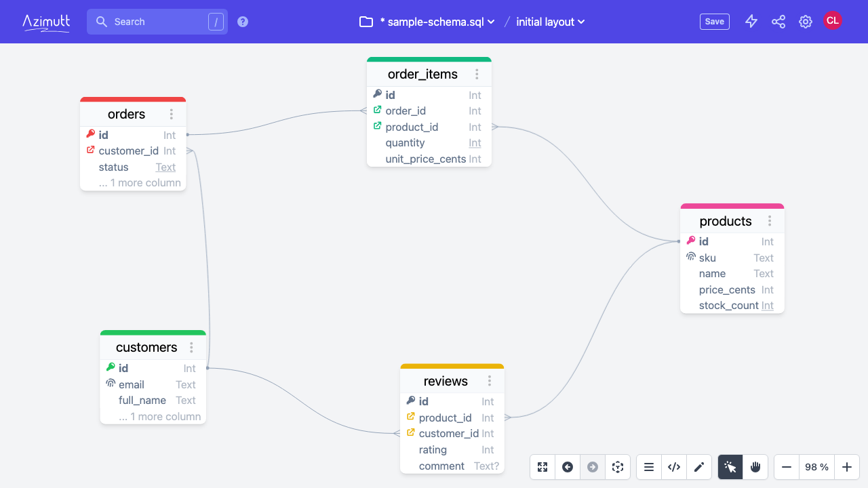The image size is (868, 488).
Task: Click the primary key icon in customers
Action: 111,367
